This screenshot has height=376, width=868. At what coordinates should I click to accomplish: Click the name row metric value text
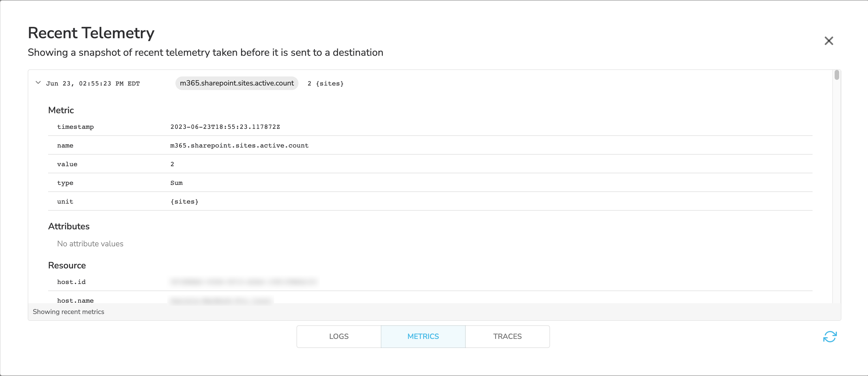pos(239,145)
